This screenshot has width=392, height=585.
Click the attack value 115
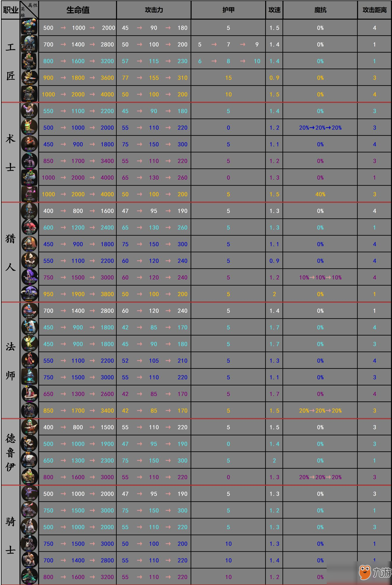click(x=154, y=61)
